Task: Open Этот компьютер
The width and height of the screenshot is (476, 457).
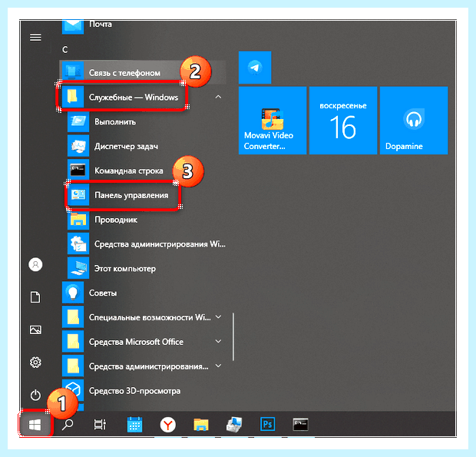Action: (x=143, y=268)
